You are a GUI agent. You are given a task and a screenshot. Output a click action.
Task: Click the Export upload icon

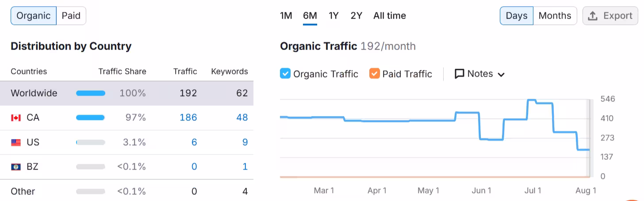pos(593,16)
